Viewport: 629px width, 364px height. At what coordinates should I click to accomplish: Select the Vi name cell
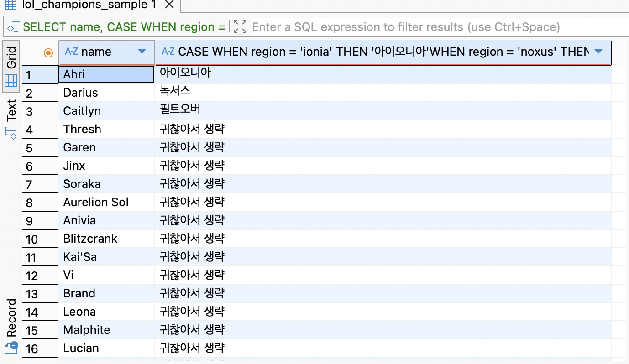[x=106, y=275]
